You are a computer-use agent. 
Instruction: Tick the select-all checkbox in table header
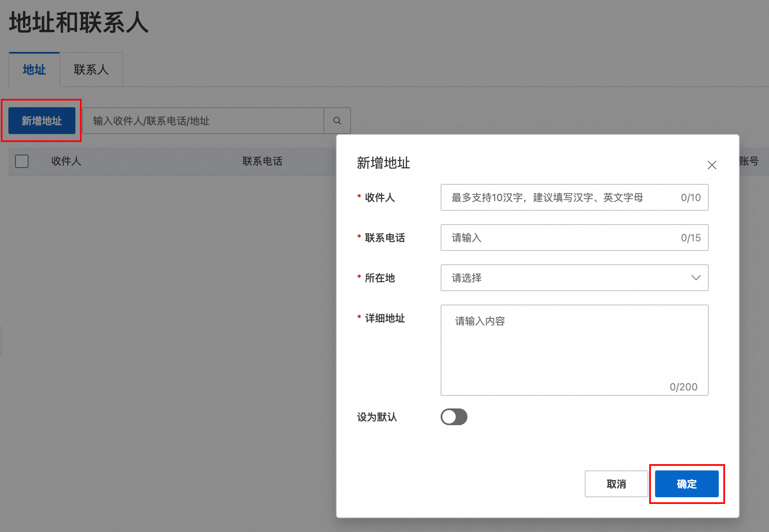[x=22, y=161]
